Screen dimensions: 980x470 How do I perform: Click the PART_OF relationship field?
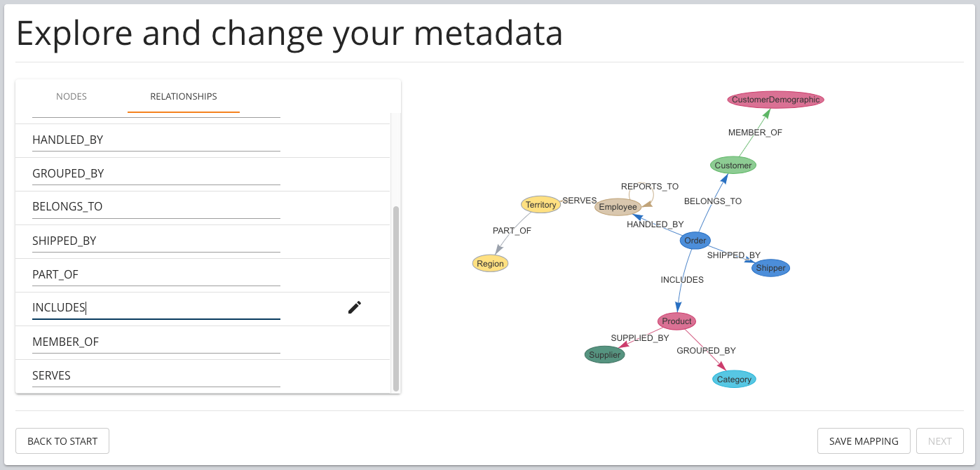[x=156, y=275]
